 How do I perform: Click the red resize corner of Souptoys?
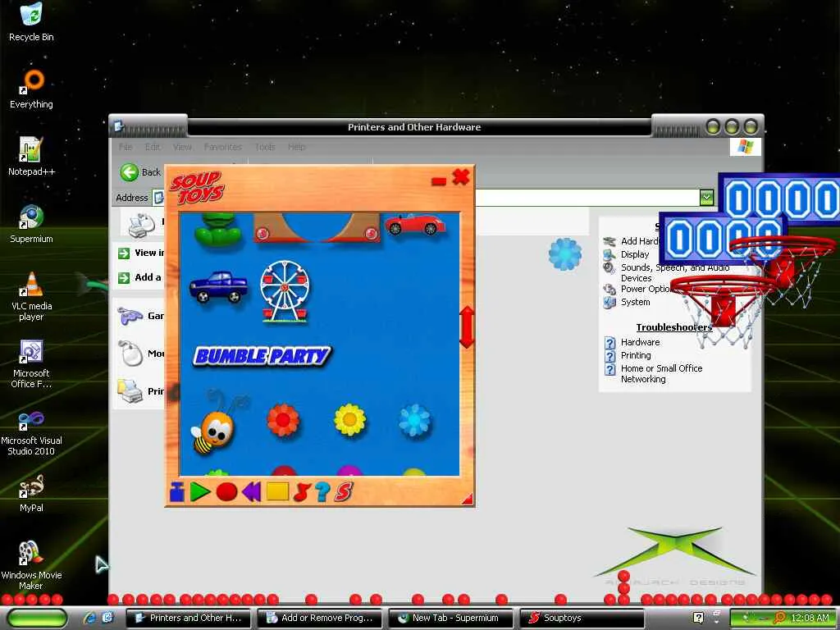(468, 499)
